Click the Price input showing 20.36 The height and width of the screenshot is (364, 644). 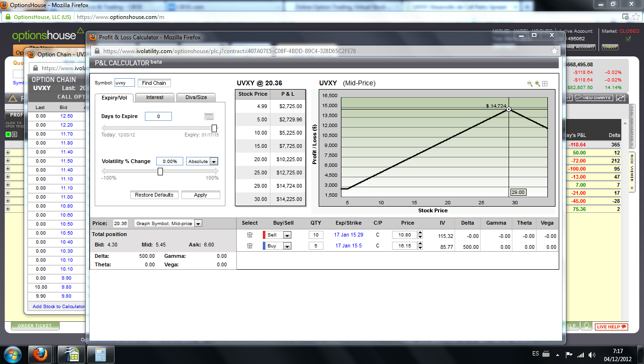120,223
